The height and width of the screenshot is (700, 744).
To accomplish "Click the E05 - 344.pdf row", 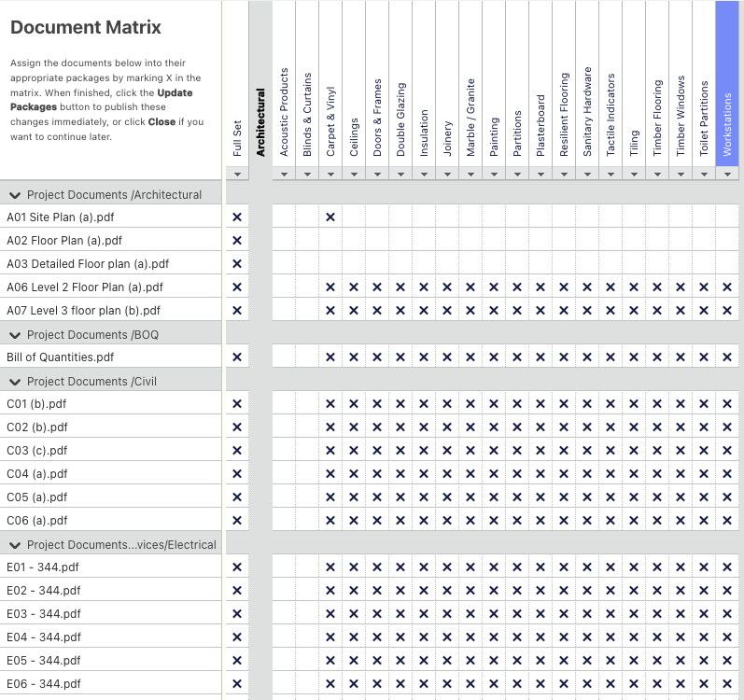I will coord(110,660).
